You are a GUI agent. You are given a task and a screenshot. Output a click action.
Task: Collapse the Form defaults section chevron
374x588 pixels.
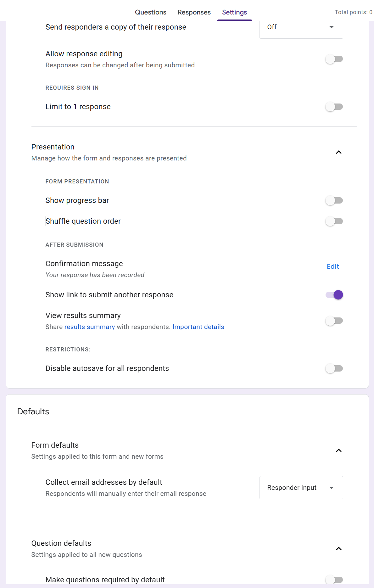[338, 451]
